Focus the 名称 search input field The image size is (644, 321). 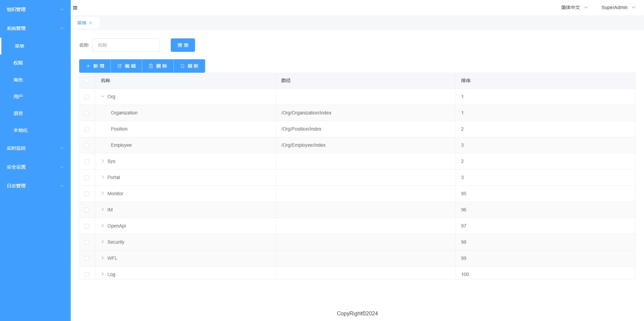(x=126, y=45)
